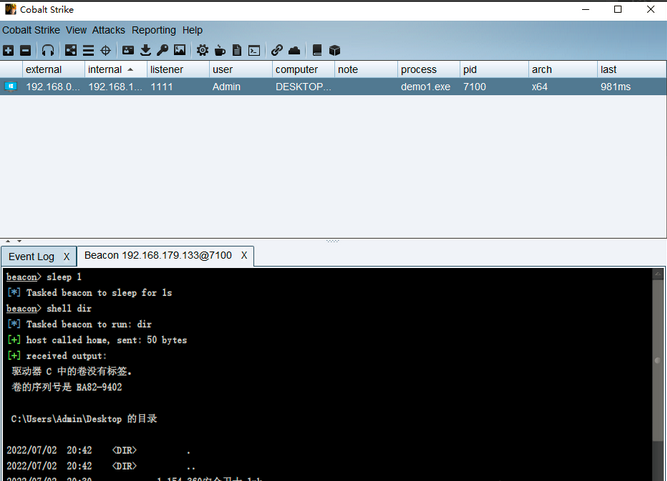Click the 'host called home, sent: 50 bytes' line
Image resolution: width=667 pixels, height=481 pixels.
tap(97, 340)
